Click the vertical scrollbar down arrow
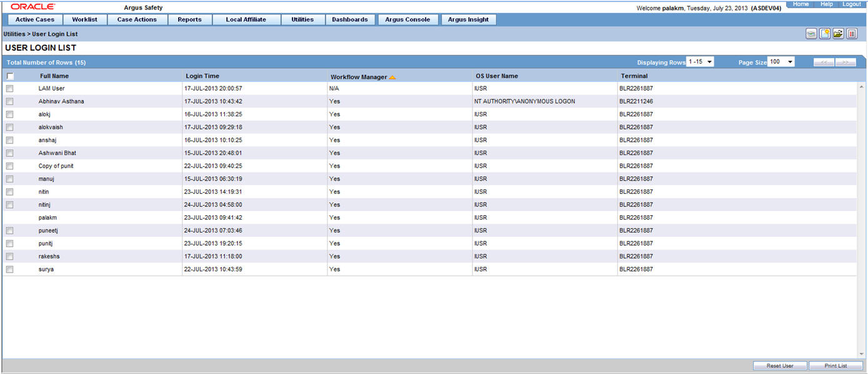 [863, 354]
